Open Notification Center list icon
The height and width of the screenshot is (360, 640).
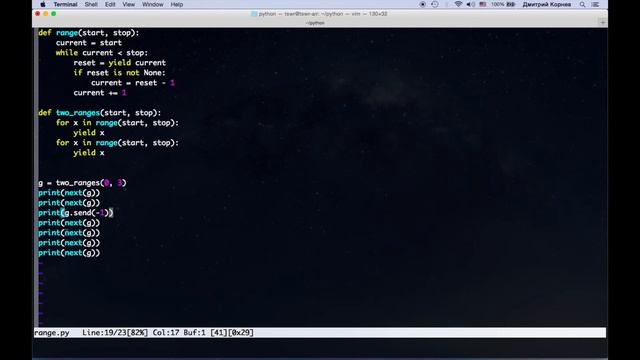tap(595, 4)
